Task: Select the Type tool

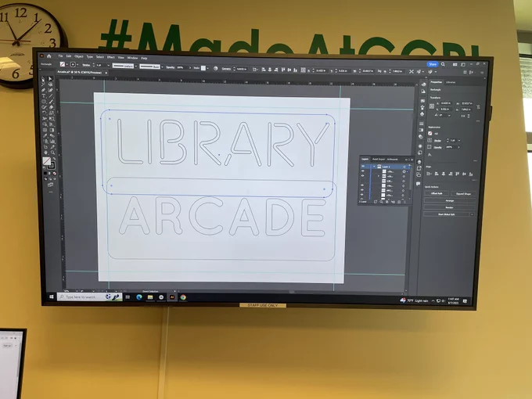Action: (44, 95)
